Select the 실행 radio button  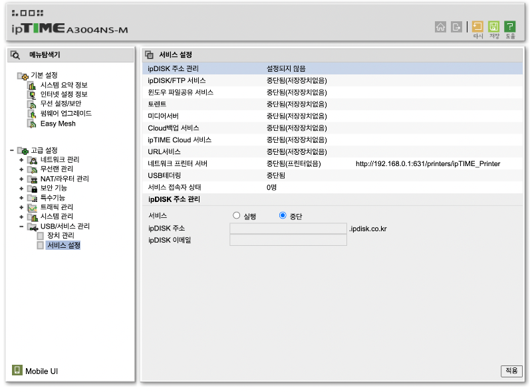(x=237, y=215)
